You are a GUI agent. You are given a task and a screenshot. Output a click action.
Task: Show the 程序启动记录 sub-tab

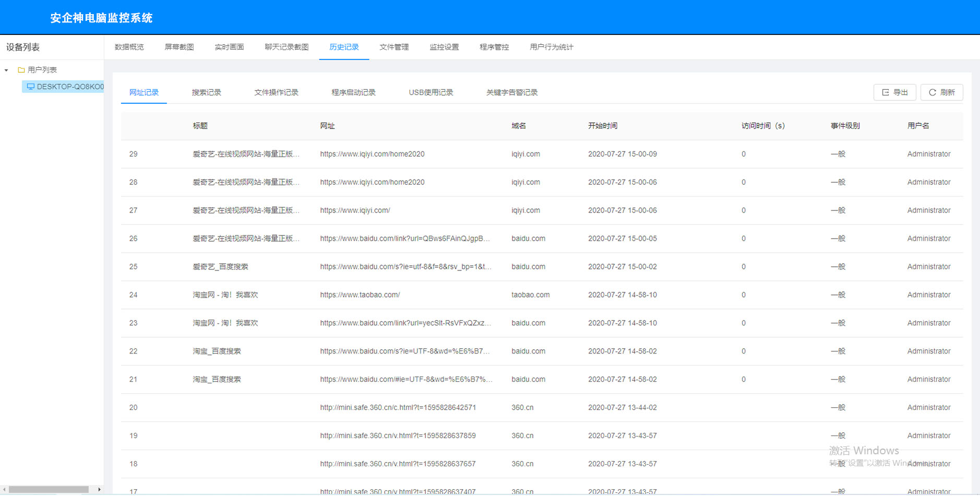pos(353,92)
